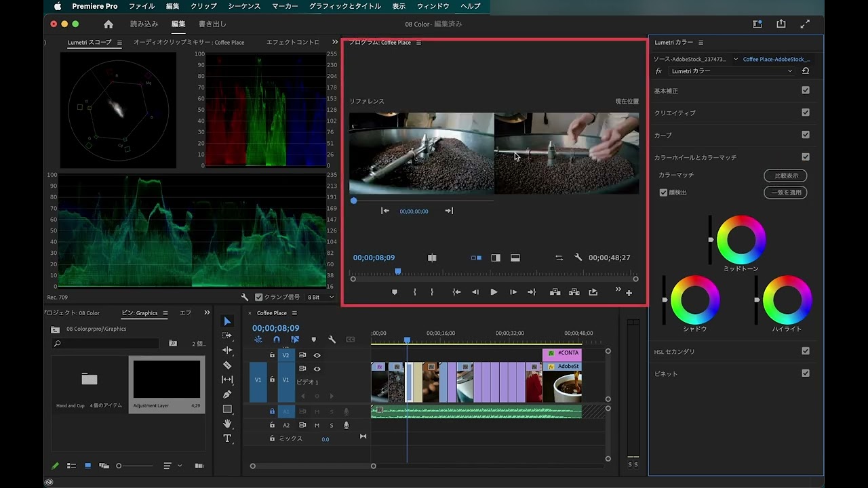
Task: Open the Lumetri カラー effect dropdown
Action: [x=731, y=71]
